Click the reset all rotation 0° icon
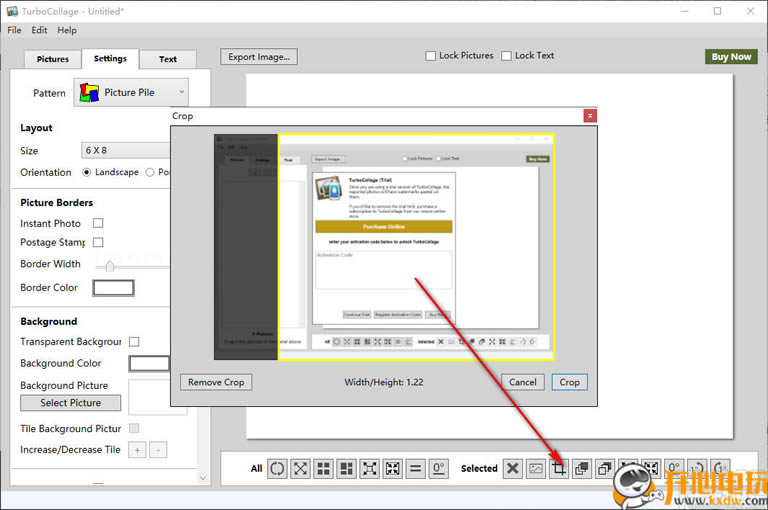This screenshot has width=768, height=510. pyautogui.click(x=439, y=468)
